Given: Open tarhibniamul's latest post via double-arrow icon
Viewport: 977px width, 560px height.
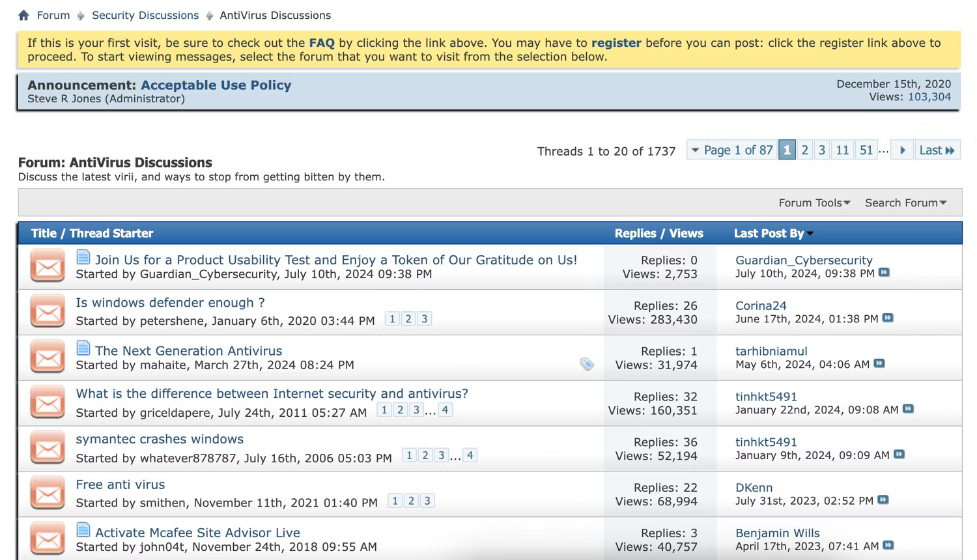Looking at the screenshot, I should 879,364.
